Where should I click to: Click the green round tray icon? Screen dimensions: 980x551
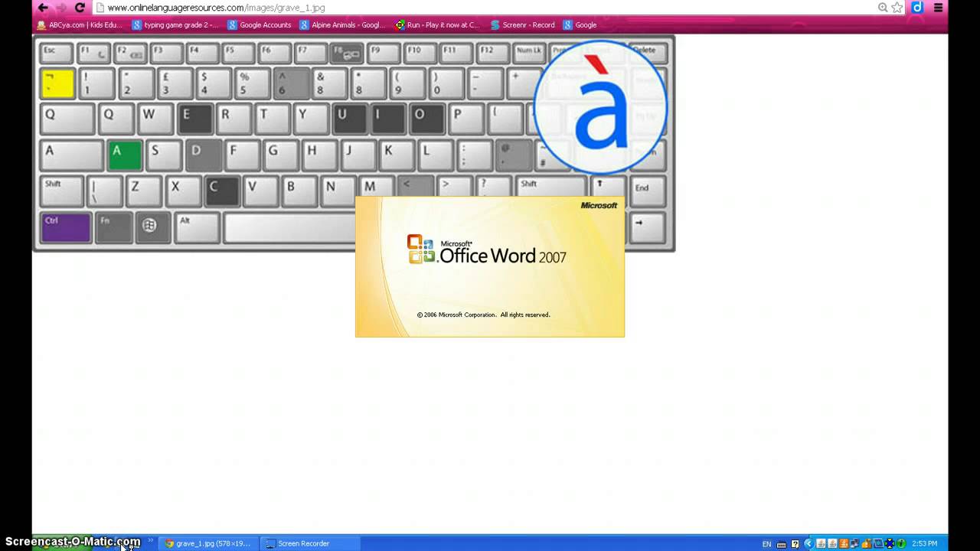coord(900,544)
